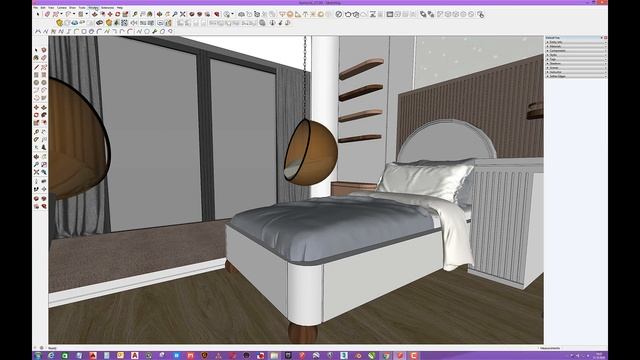The width and height of the screenshot is (640, 360).
Task: Open the Shapes tool dropdown arrow in top toolbar
Action: pos(87,14)
